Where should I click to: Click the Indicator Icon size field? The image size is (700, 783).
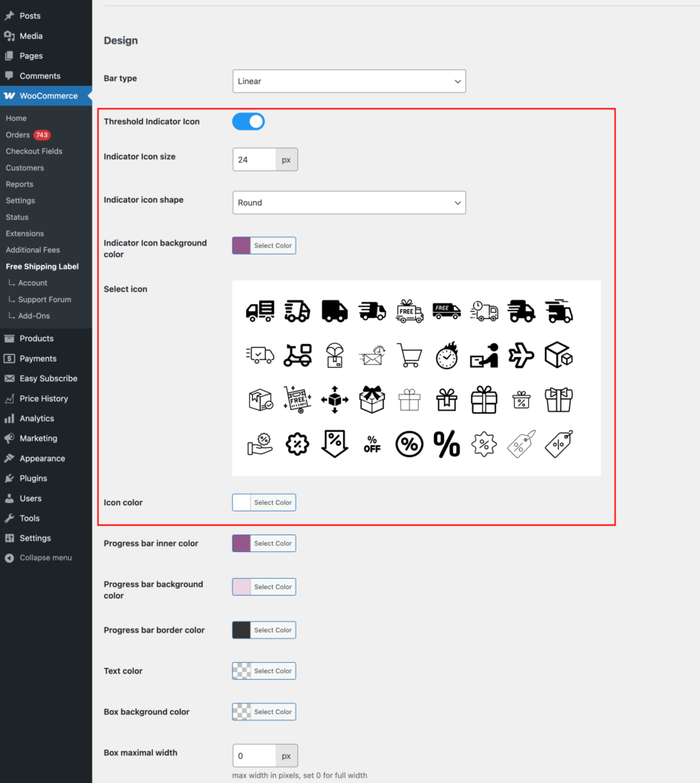click(254, 160)
